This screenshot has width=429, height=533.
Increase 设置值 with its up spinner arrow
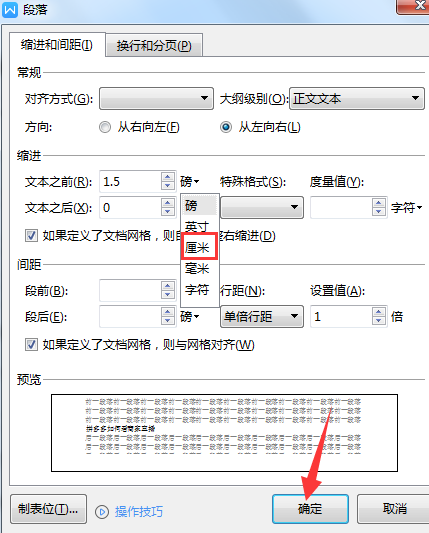pyautogui.click(x=379, y=312)
